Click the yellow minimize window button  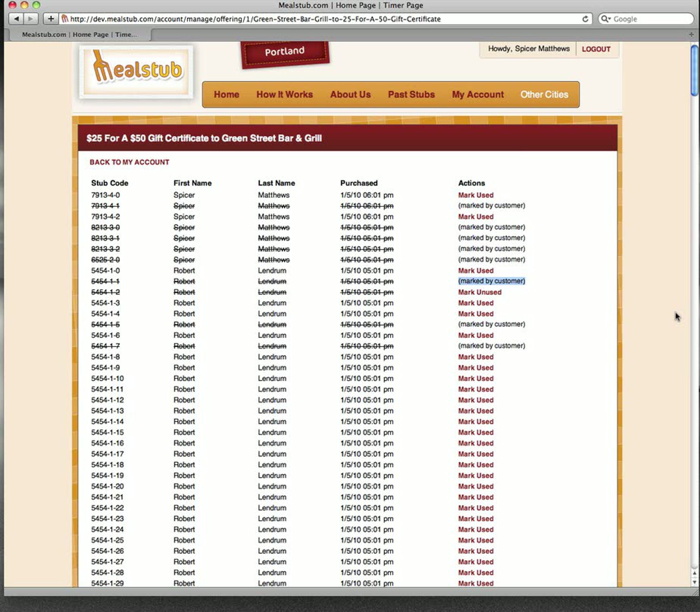24,5
